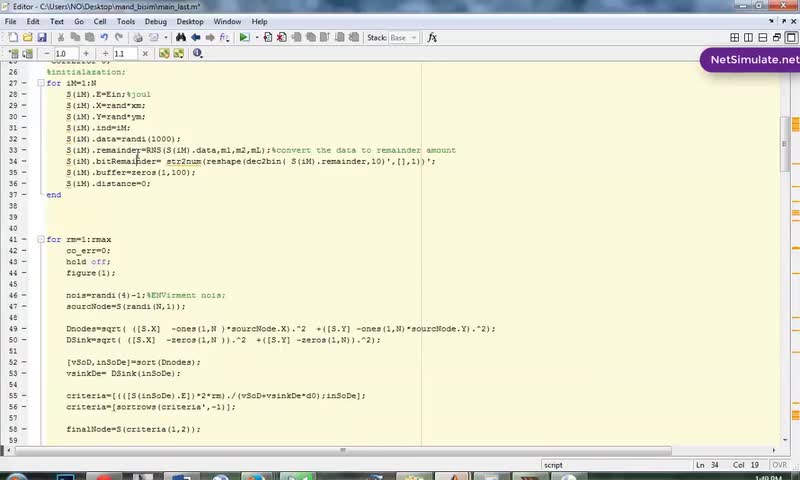Maximize document layout icon

click(791, 37)
